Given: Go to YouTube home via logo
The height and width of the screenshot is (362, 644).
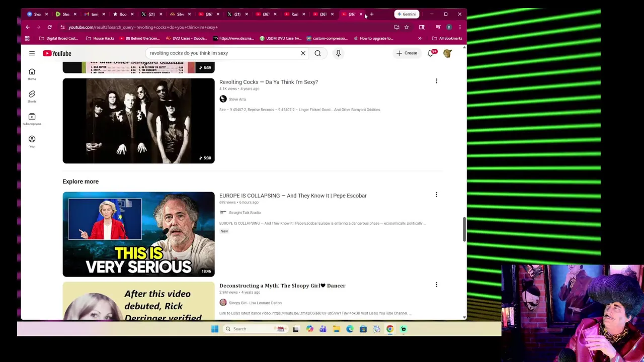Looking at the screenshot, I should tap(57, 53).
